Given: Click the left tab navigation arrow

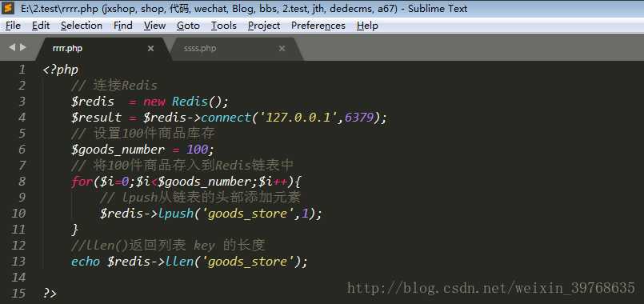Looking at the screenshot, I should click(x=11, y=48).
